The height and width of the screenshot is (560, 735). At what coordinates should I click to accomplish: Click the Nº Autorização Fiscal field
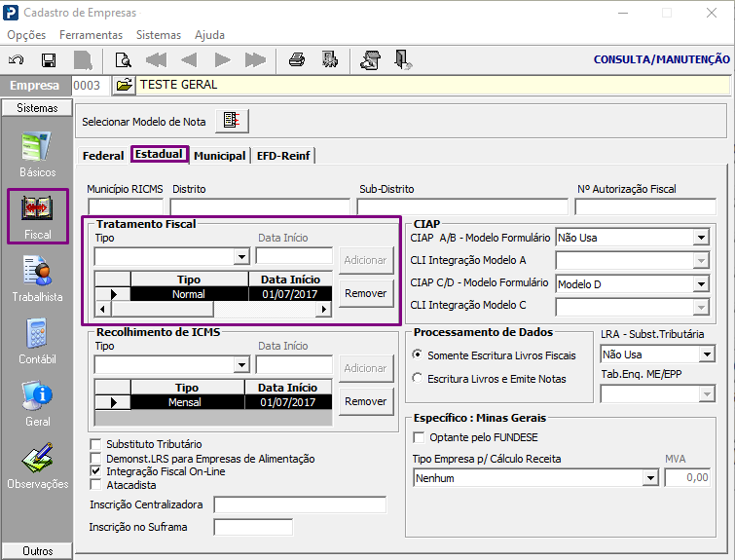click(645, 206)
